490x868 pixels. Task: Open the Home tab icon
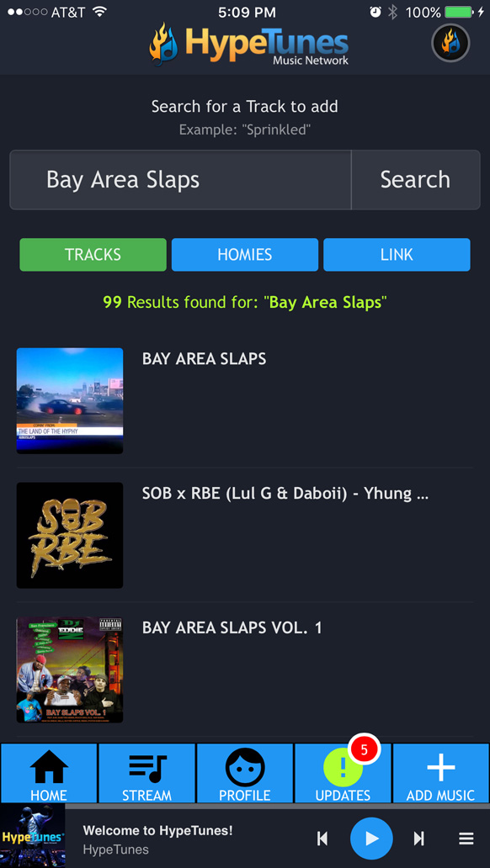point(49,766)
